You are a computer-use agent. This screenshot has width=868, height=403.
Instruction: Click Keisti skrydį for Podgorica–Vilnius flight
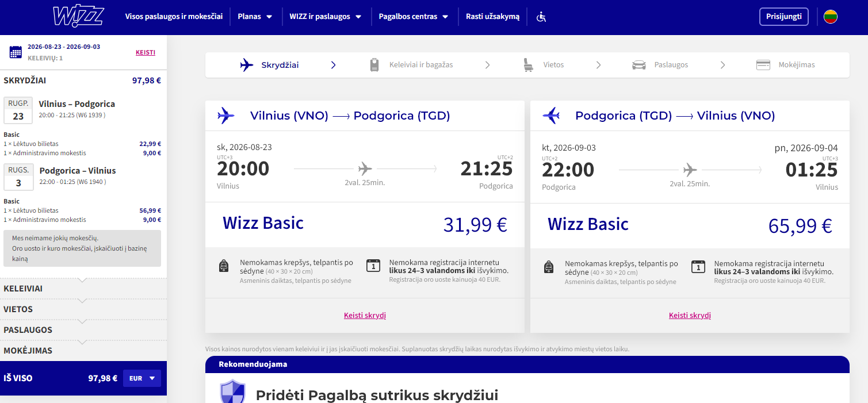[690, 316]
